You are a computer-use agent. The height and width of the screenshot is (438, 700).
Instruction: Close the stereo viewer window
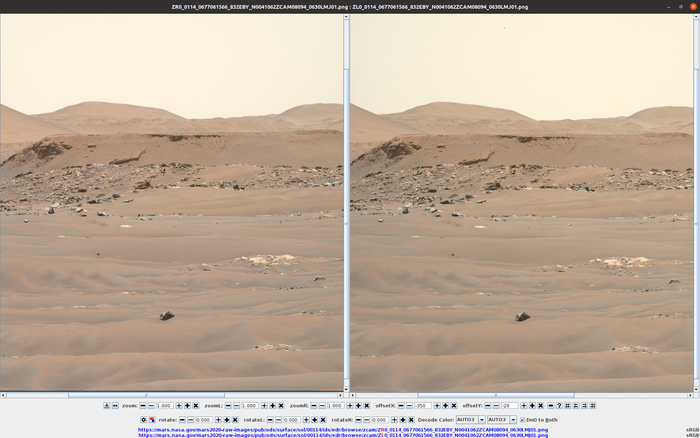(x=692, y=6)
